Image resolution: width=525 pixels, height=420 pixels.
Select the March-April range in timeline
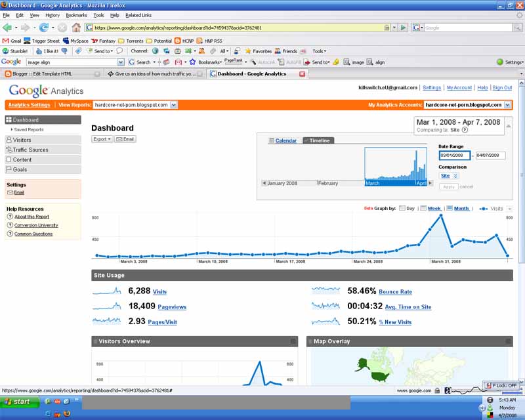(396, 167)
